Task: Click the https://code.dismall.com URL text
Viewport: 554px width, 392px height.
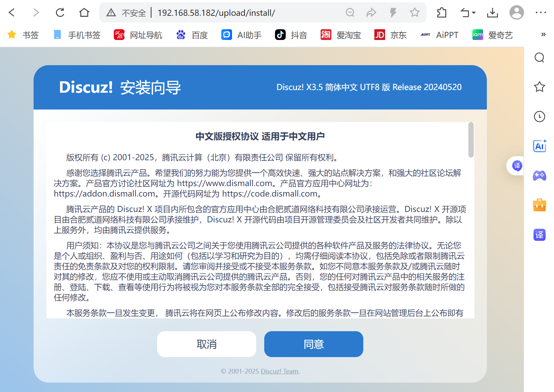Action: (x=270, y=194)
